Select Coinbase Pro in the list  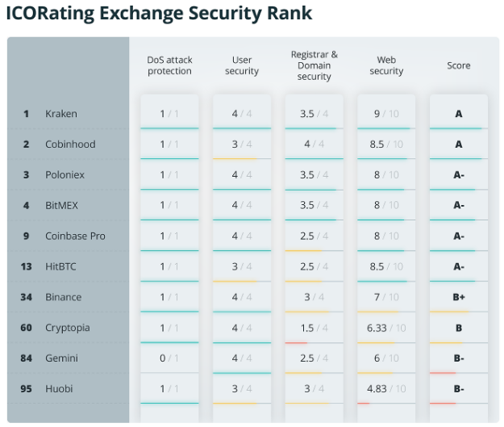point(75,237)
